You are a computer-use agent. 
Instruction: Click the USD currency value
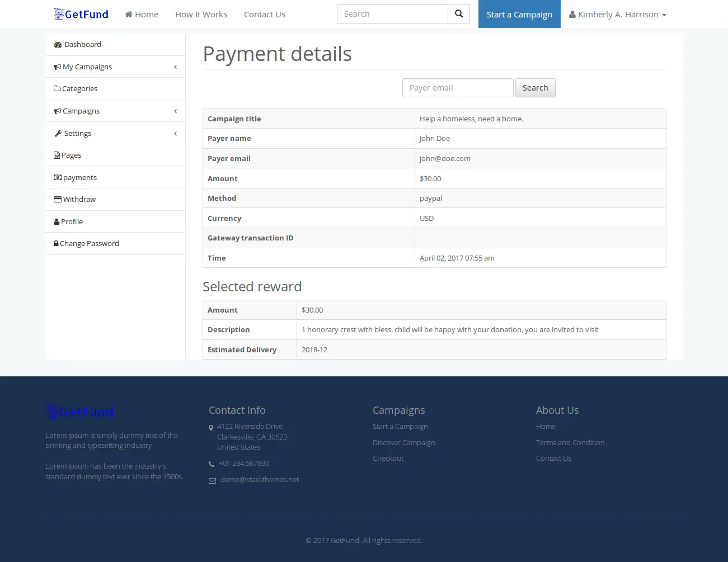(x=426, y=218)
